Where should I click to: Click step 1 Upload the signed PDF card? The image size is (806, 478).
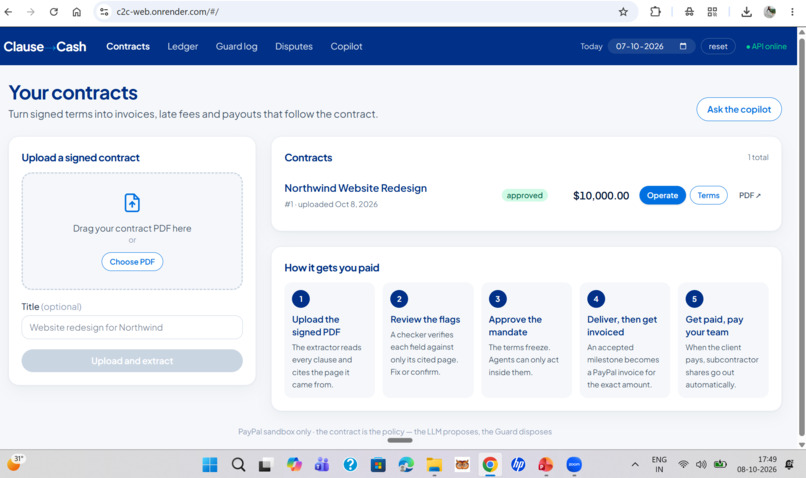[329, 340]
